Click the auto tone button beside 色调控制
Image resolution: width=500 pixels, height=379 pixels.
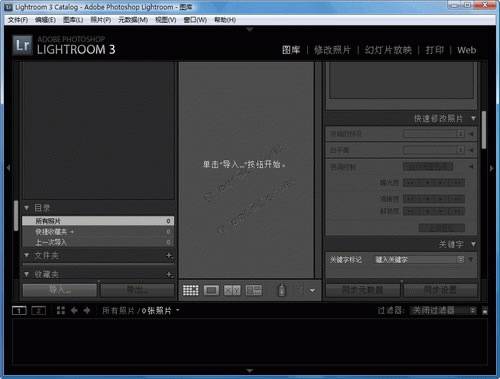(x=428, y=166)
